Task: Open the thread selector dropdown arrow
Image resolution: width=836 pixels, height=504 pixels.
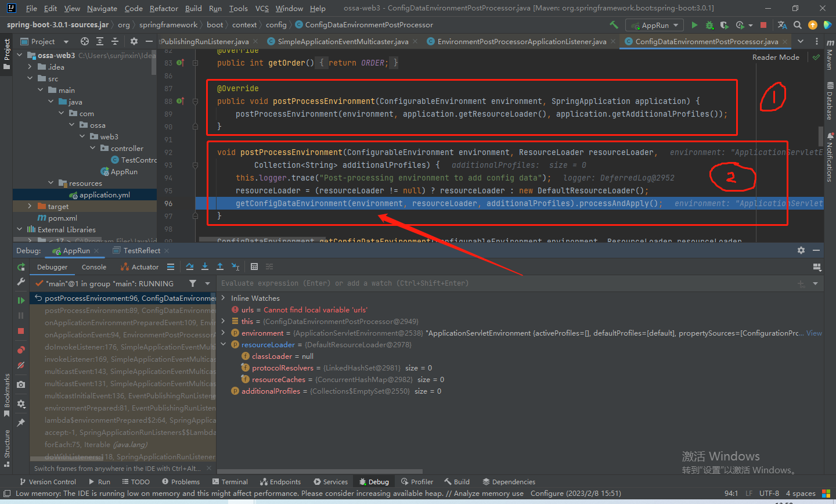Action: coord(207,283)
